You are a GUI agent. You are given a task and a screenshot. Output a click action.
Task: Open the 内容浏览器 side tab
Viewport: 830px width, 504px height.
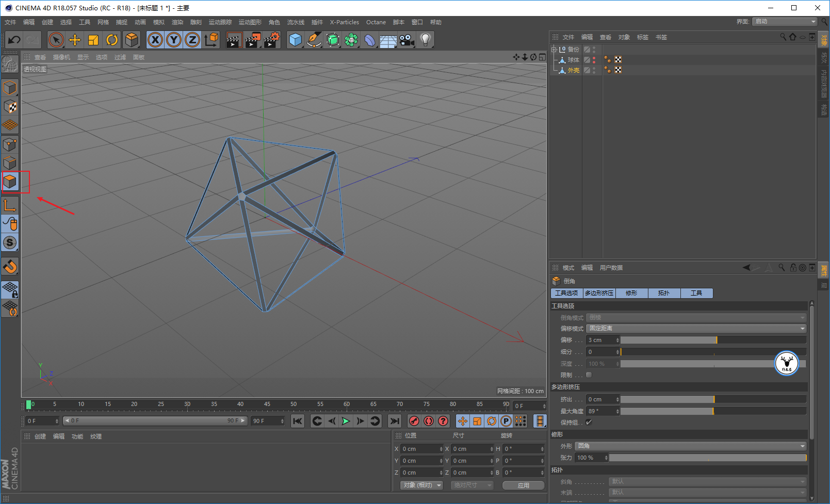824,84
